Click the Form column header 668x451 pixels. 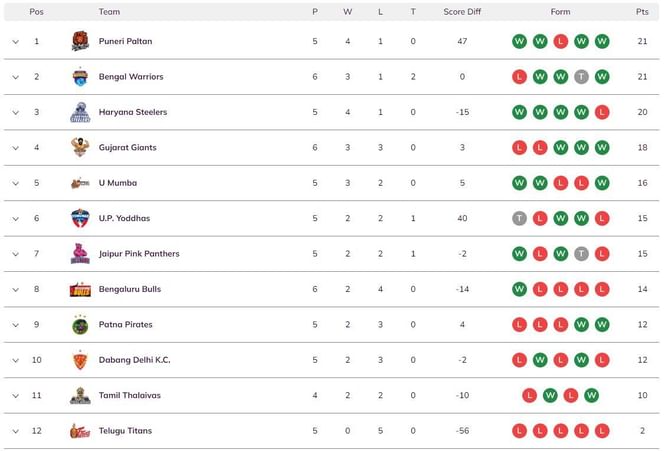coord(560,12)
